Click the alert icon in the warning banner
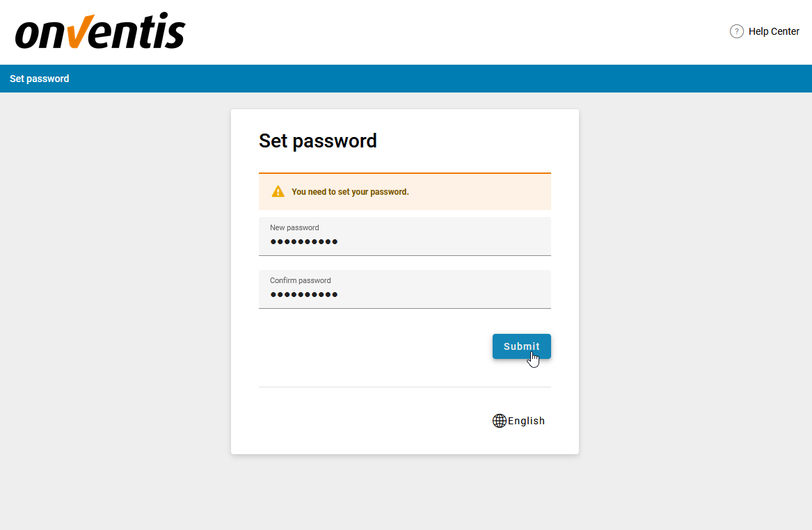Viewport: 812px width, 530px height. coord(278,191)
